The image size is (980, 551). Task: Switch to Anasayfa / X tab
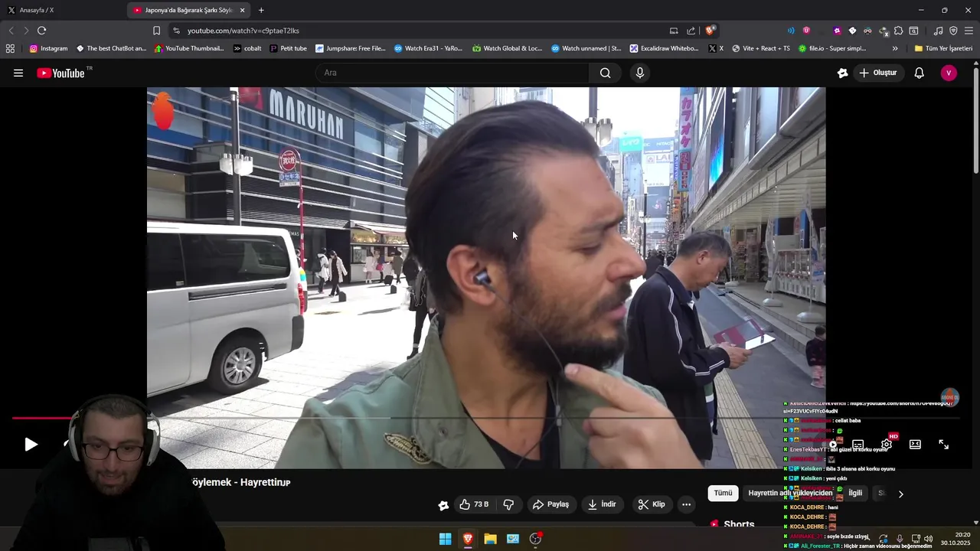(x=61, y=10)
